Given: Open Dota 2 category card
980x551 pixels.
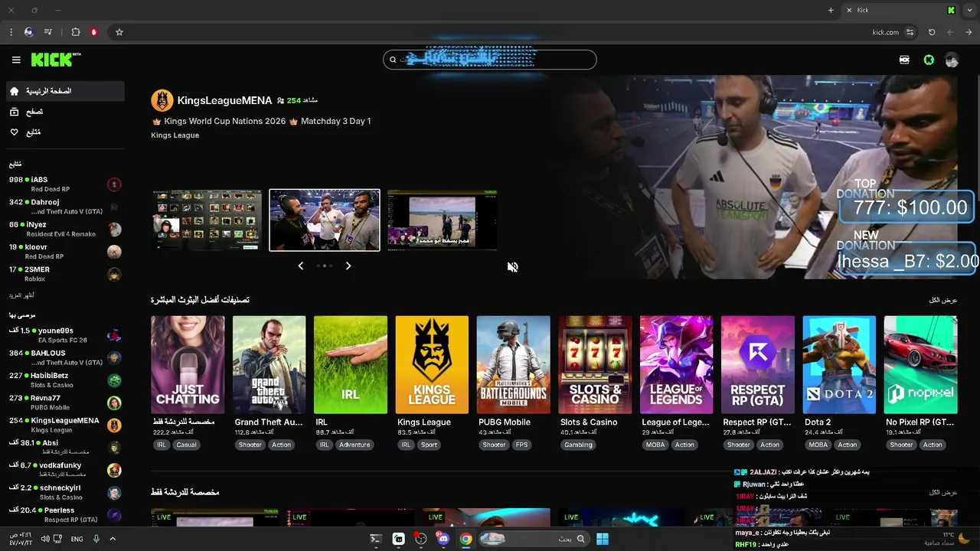Looking at the screenshot, I should (x=839, y=364).
